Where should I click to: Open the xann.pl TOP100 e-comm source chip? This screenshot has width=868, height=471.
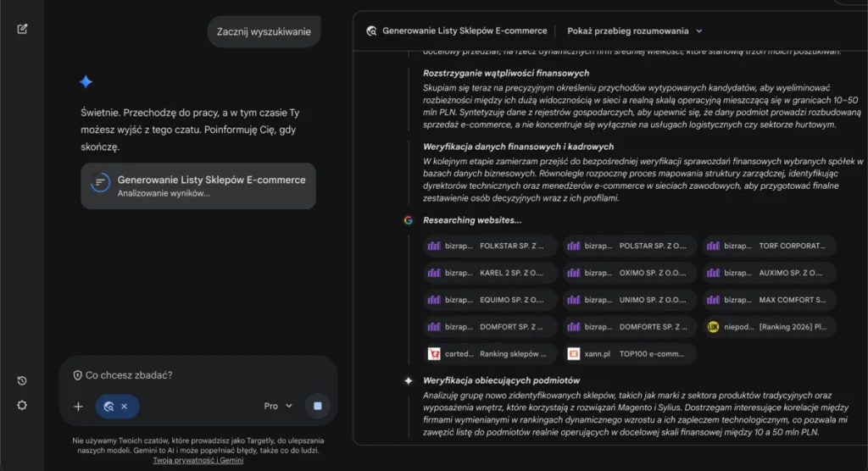pos(630,354)
